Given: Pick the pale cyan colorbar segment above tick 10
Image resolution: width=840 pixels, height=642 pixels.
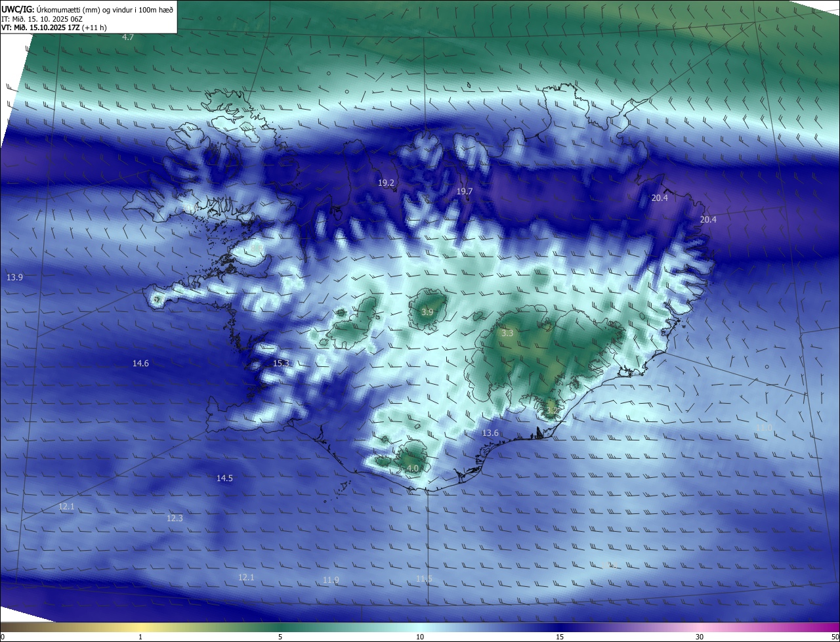Looking at the screenshot, I should (420, 627).
